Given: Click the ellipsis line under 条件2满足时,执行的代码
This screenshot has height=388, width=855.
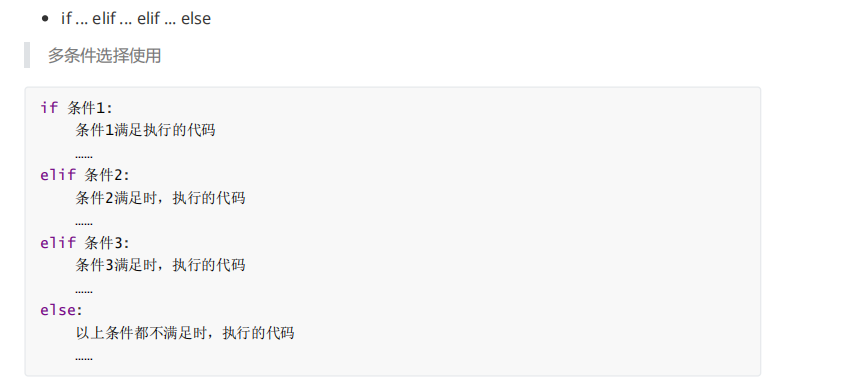Looking at the screenshot, I should (84, 223).
